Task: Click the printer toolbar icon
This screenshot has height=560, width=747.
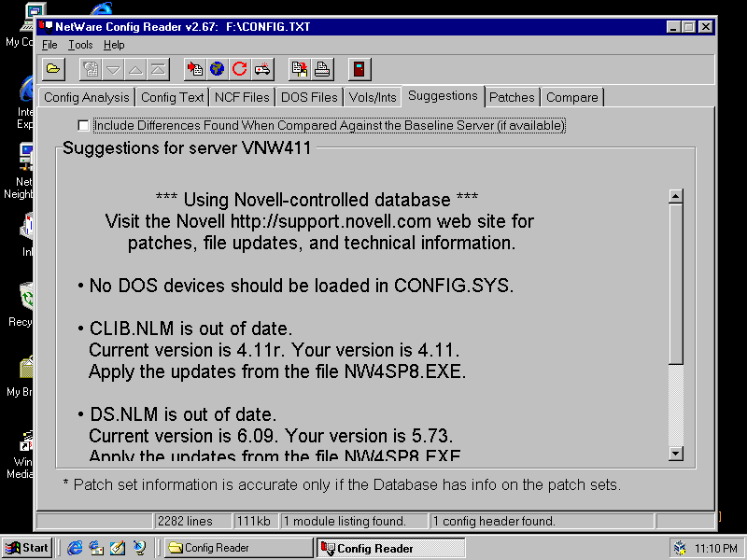Action: 322,69
